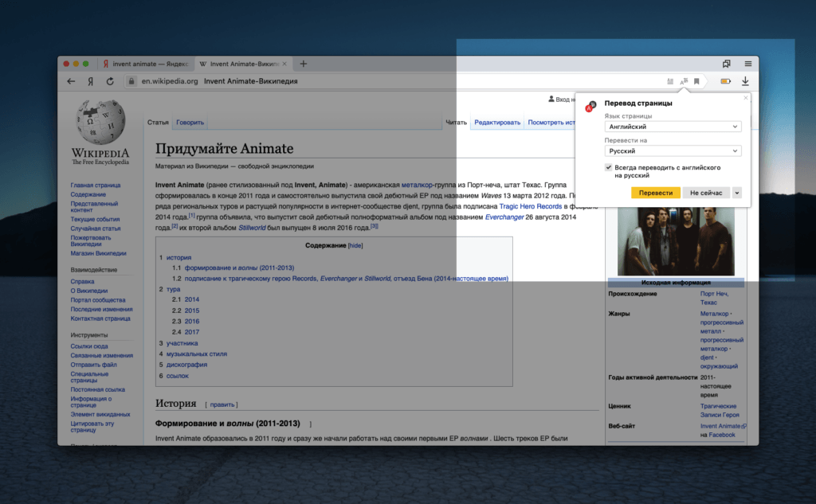Viewport: 816px width, 504px height.
Task: Open Элемент викиданных sidebar link
Action: [100, 415]
